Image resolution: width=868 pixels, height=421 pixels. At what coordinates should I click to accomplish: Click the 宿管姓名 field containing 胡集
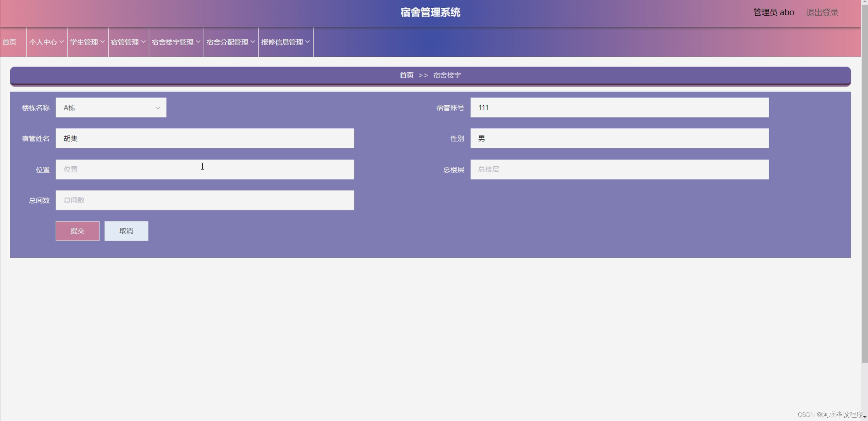pos(205,139)
